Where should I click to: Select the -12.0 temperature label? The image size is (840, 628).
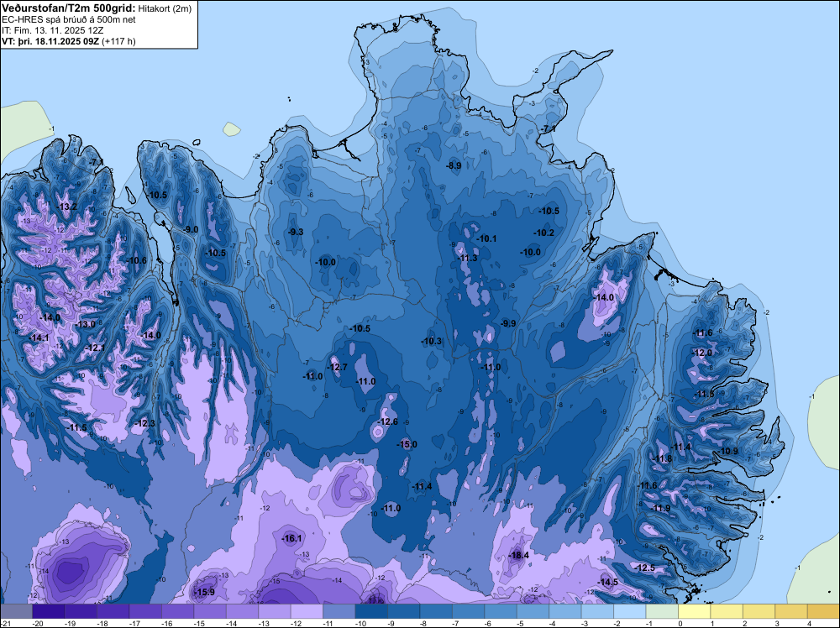[703, 353]
